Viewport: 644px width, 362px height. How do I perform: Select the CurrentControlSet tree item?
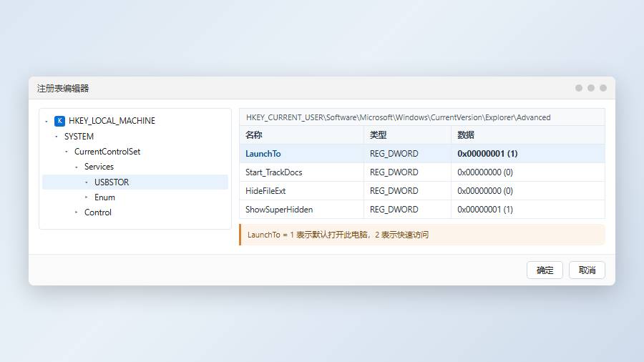click(107, 152)
